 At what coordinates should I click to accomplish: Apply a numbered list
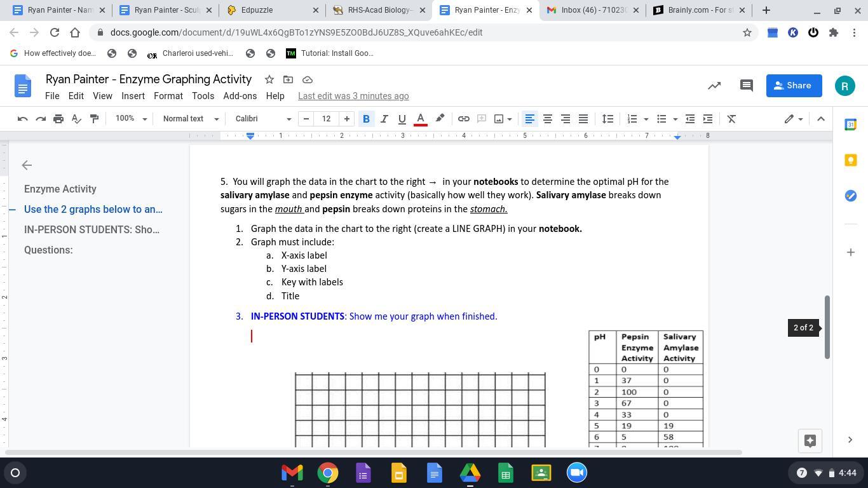(632, 119)
